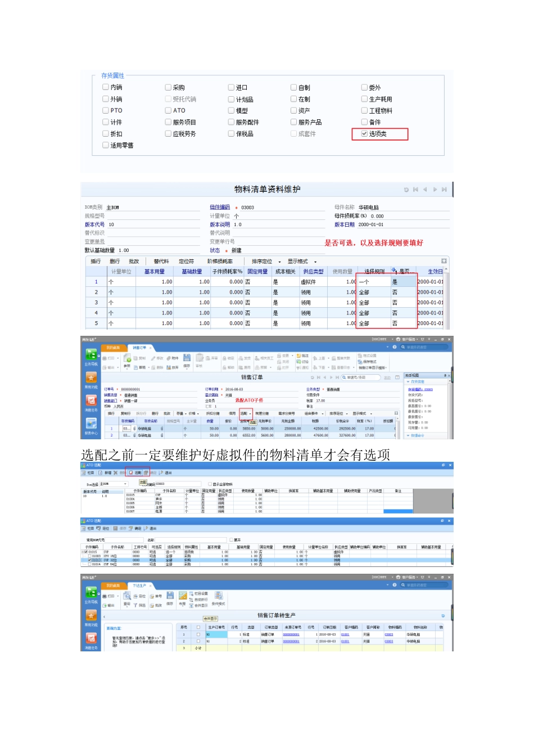Screen dimensions: 534x756
Task: Collapse the 存货信息 panel section
Action: [408, 381]
